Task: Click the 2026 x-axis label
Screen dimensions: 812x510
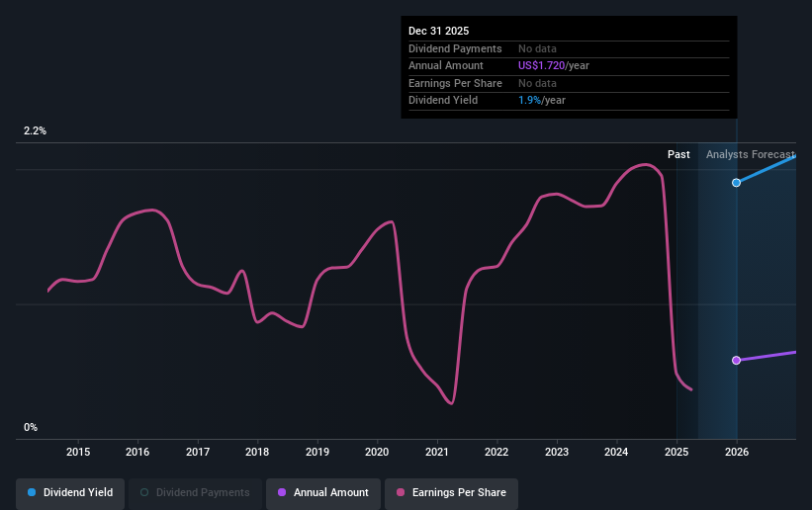Action: click(737, 452)
